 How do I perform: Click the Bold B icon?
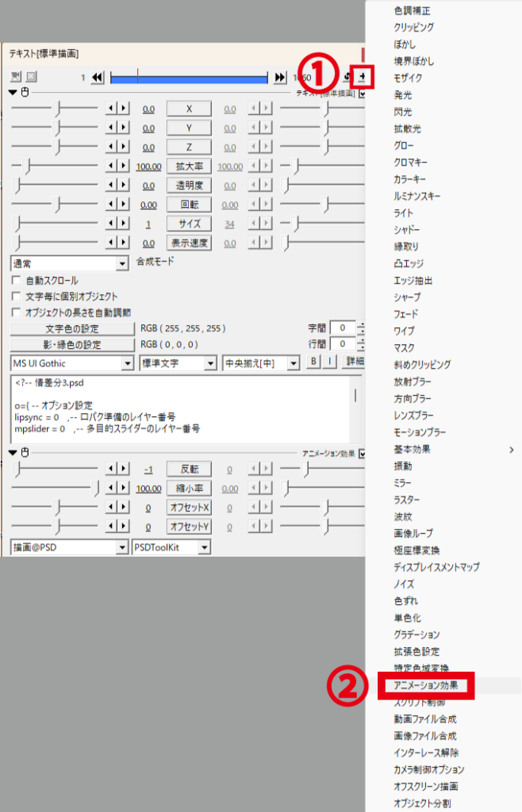coord(313,361)
